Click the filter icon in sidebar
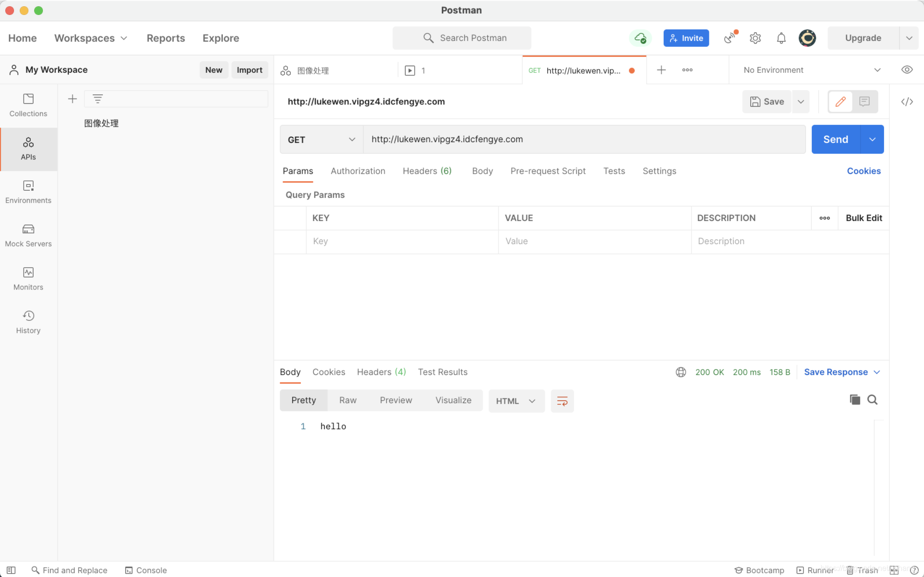 coord(98,99)
